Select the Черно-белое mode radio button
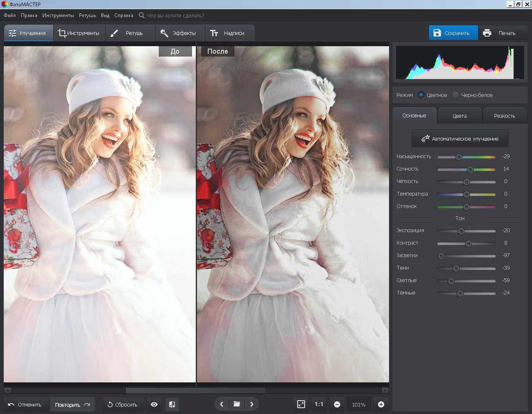532x414 pixels. point(456,95)
